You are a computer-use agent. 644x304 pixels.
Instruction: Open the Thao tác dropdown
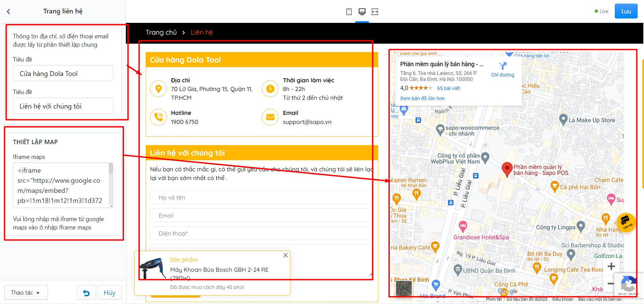tap(26, 293)
